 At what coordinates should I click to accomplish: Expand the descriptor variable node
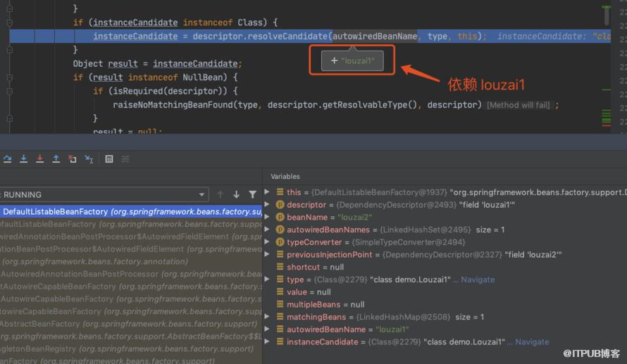point(267,205)
